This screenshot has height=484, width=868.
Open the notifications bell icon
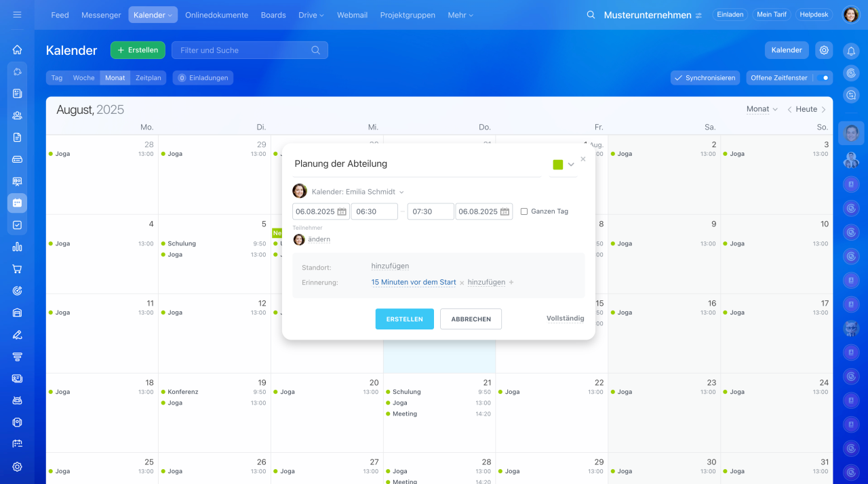coord(851,51)
